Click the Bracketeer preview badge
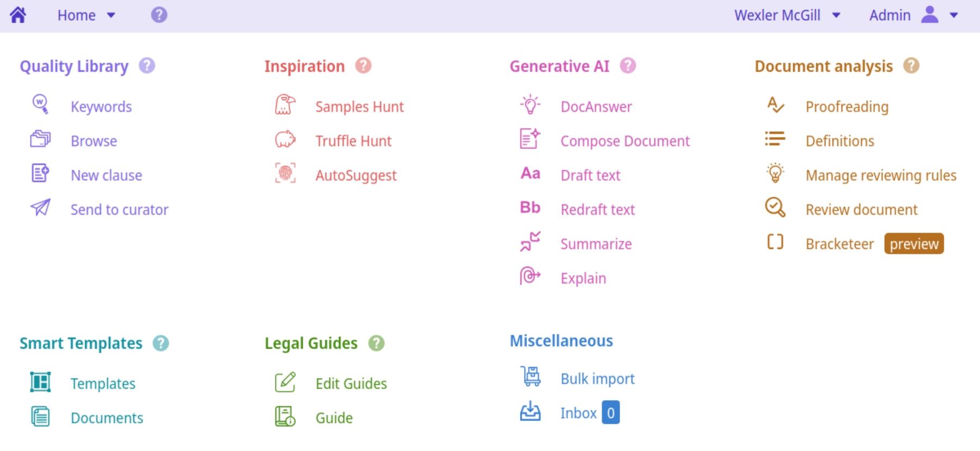The image size is (980, 451). tap(914, 244)
